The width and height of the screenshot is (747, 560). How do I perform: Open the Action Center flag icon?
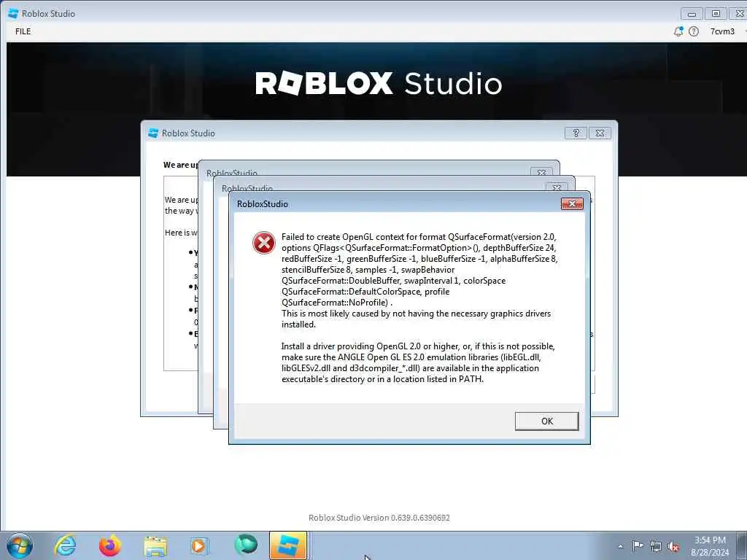(x=638, y=545)
